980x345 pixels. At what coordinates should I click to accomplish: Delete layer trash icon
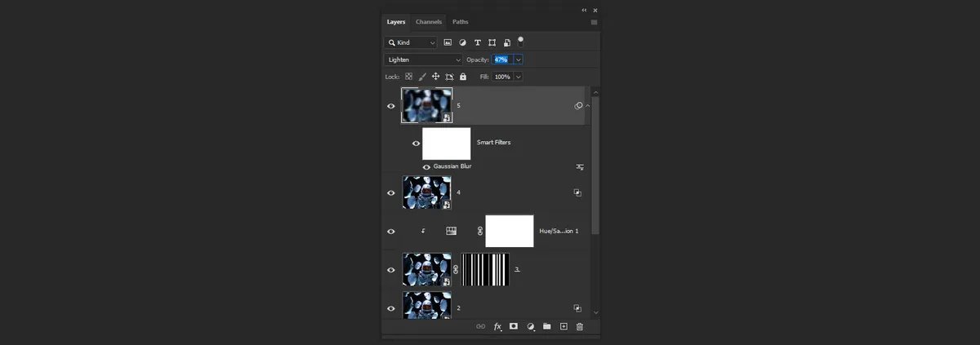point(580,326)
